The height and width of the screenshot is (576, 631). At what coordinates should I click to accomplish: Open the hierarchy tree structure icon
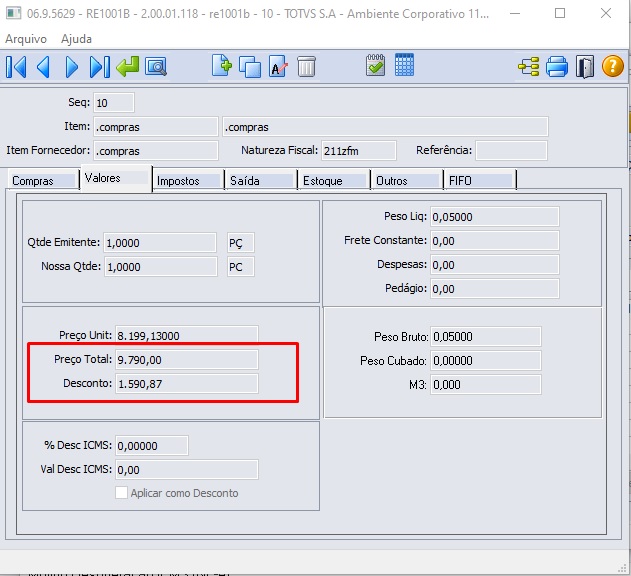pos(528,67)
